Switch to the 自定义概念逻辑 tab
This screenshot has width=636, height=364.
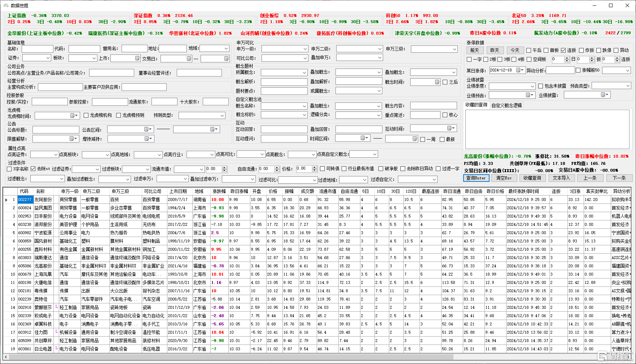pos(506,105)
